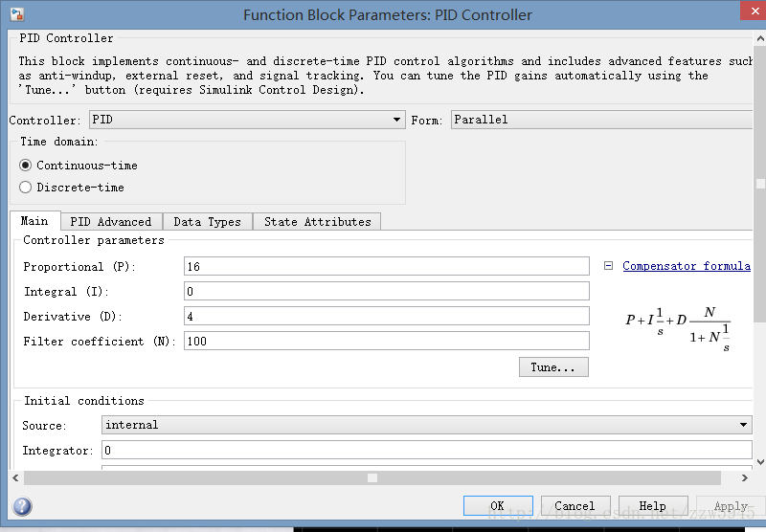766x532 pixels.
Task: Switch to the State Attributes tab
Action: [x=318, y=222]
